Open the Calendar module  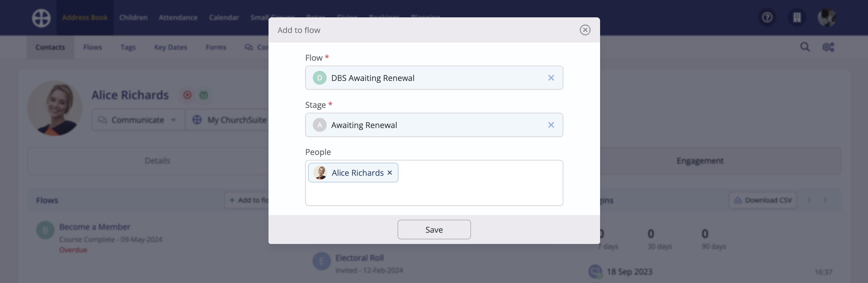(224, 18)
